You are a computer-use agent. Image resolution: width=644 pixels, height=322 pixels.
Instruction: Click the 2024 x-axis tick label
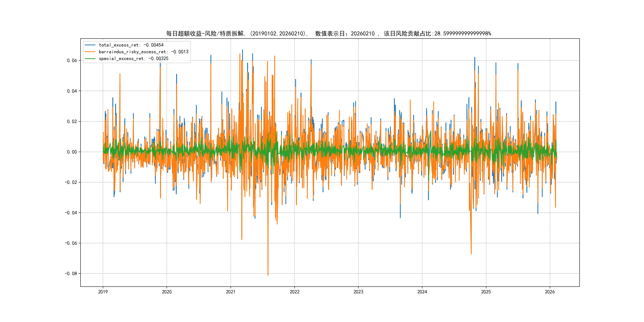(422, 292)
